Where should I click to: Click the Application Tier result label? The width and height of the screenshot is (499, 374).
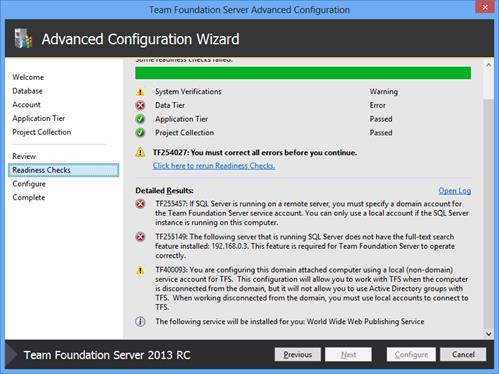click(181, 119)
